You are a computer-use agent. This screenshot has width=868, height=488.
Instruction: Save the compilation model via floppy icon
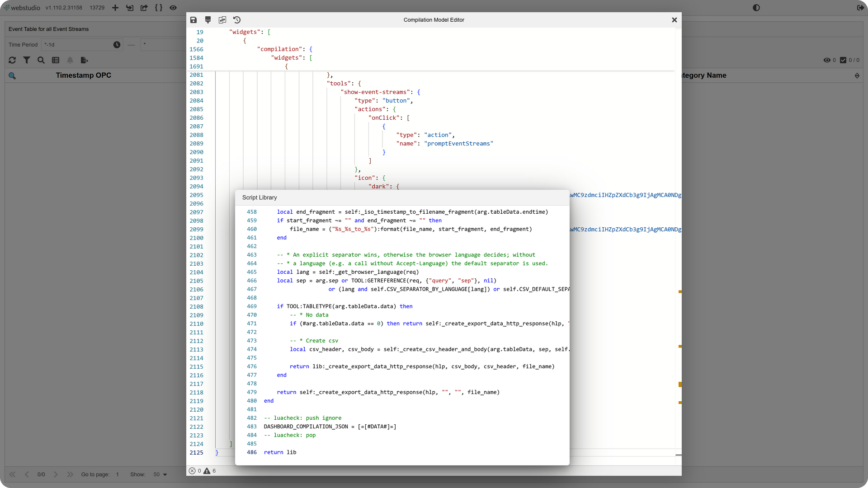[193, 20]
